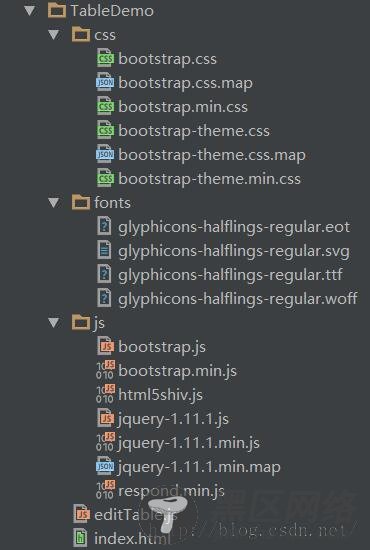Click the HTML icon of index.html
This screenshot has width=370, height=550.
[80, 538]
